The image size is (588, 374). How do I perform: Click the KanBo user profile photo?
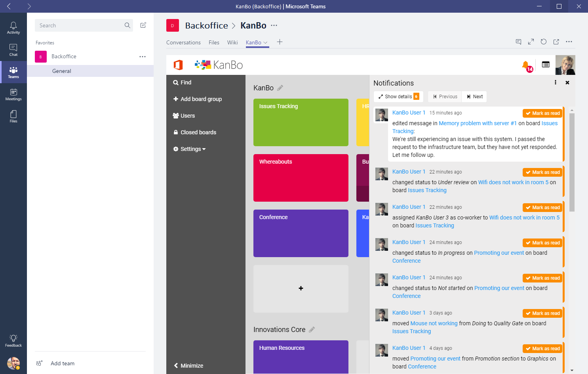[565, 65]
